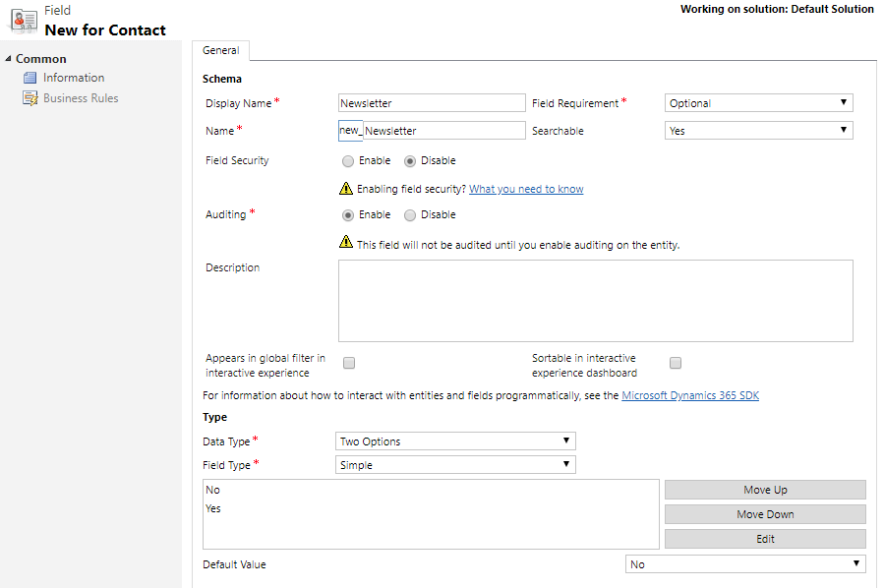This screenshot has width=884, height=588.
Task: Click the new_ prefix in Name field
Action: click(x=351, y=130)
